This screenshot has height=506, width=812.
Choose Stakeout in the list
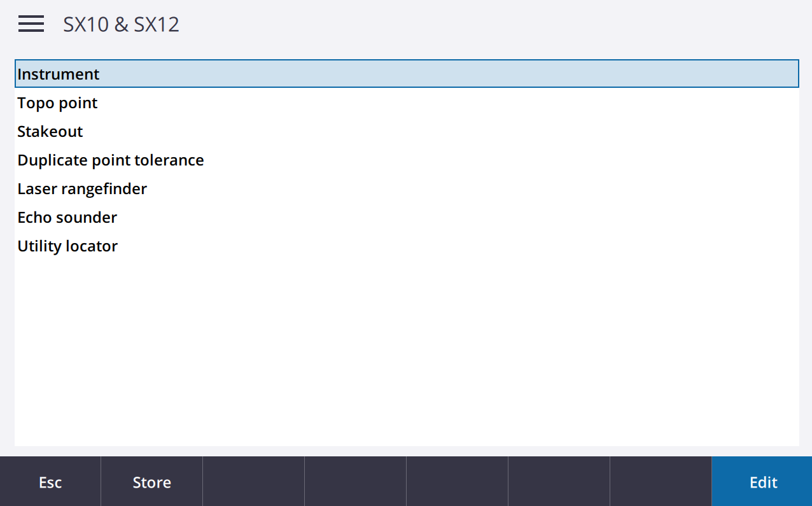pos(407,131)
